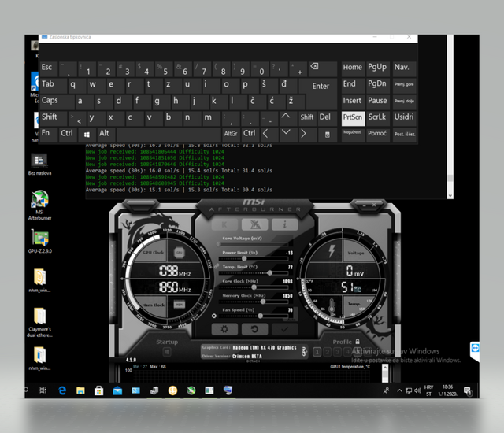Open Mail app from the taskbar
This screenshot has width=504, height=433.
(x=117, y=390)
